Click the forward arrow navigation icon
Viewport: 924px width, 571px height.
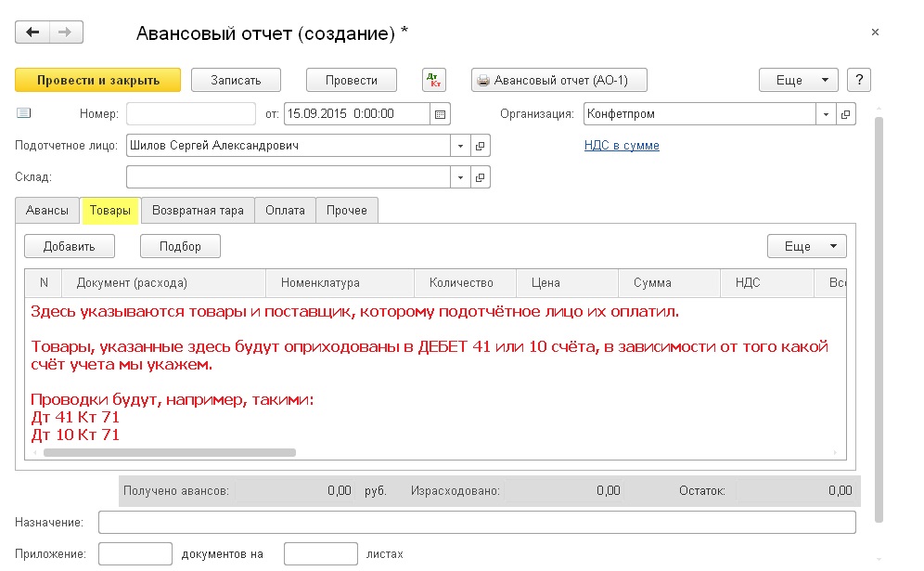pos(66,32)
